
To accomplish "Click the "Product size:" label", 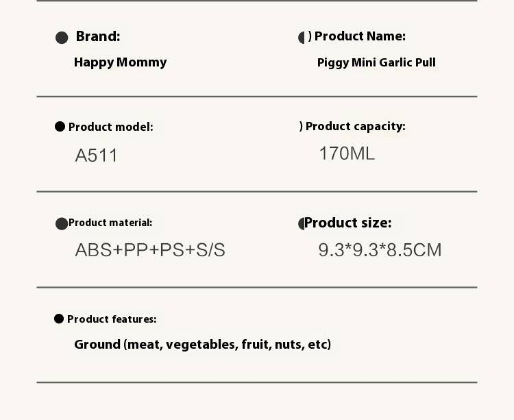I will 348,223.
